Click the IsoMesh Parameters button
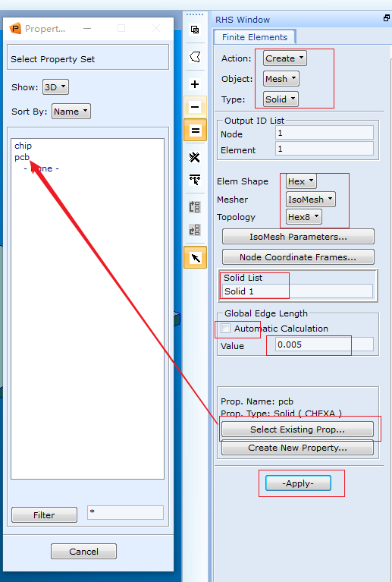 point(298,237)
